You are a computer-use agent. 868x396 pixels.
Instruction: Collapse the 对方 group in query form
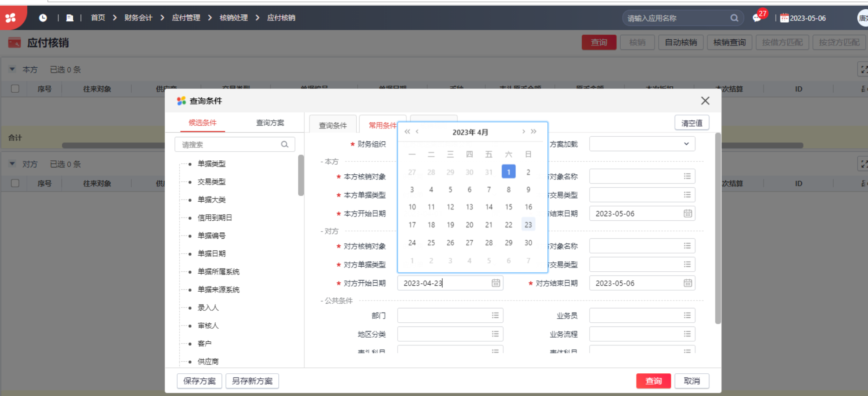coord(330,231)
